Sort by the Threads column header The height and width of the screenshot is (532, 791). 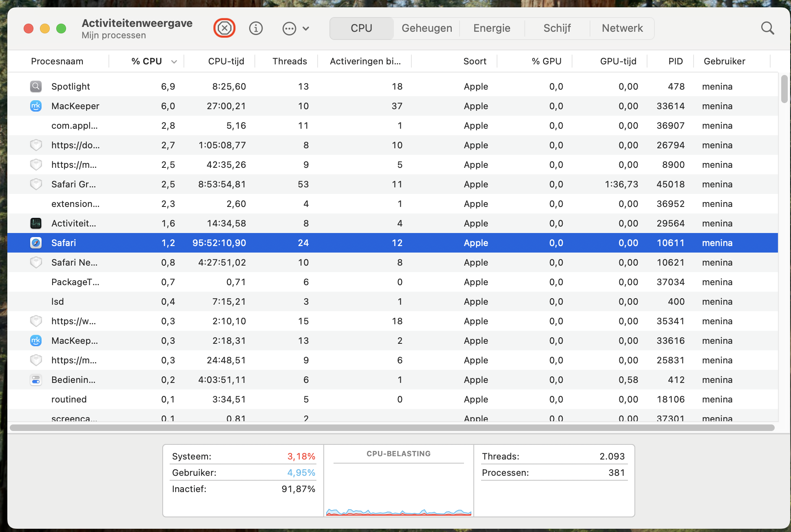tap(289, 61)
